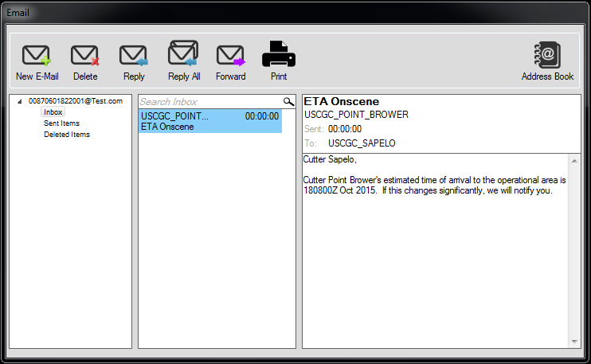591x364 pixels.
Task: Open the Deleted Items folder
Action: pos(66,135)
